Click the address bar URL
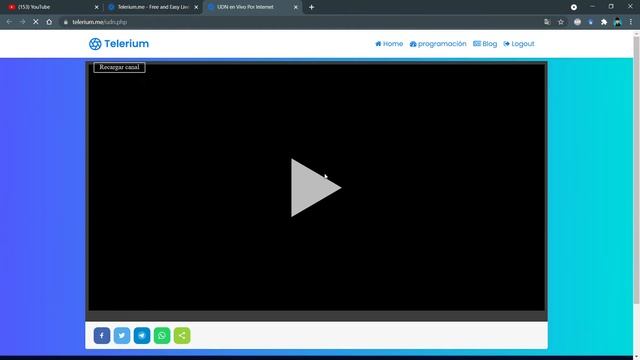 (x=100, y=22)
